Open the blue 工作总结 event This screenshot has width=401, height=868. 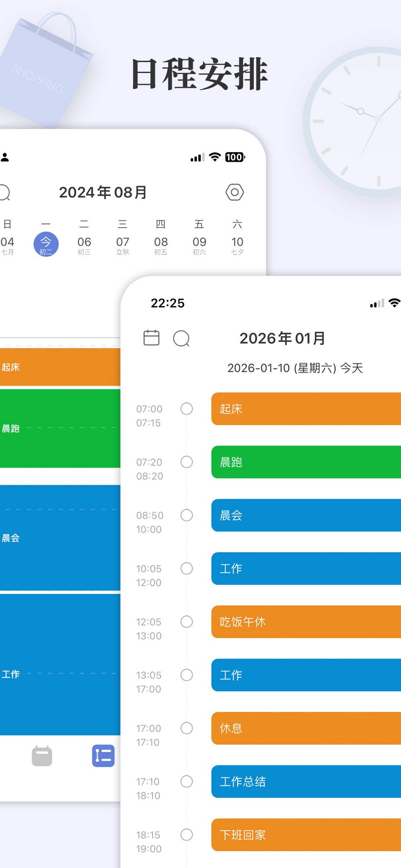[306, 782]
